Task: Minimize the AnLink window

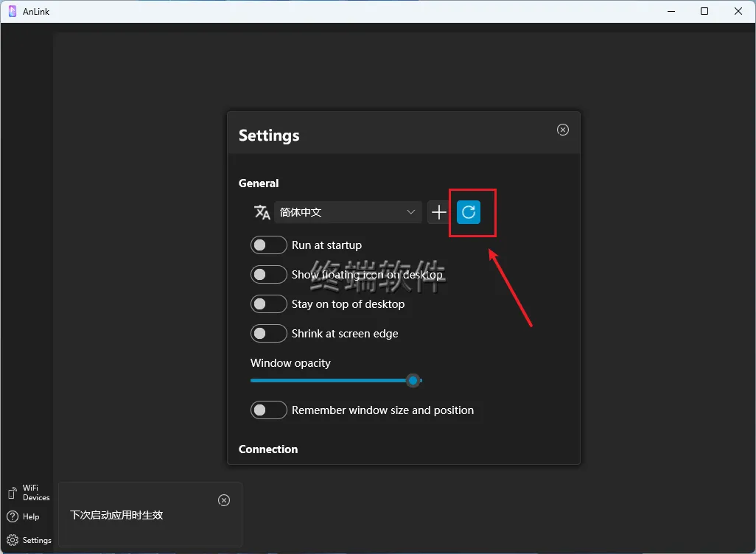Action: [x=671, y=11]
